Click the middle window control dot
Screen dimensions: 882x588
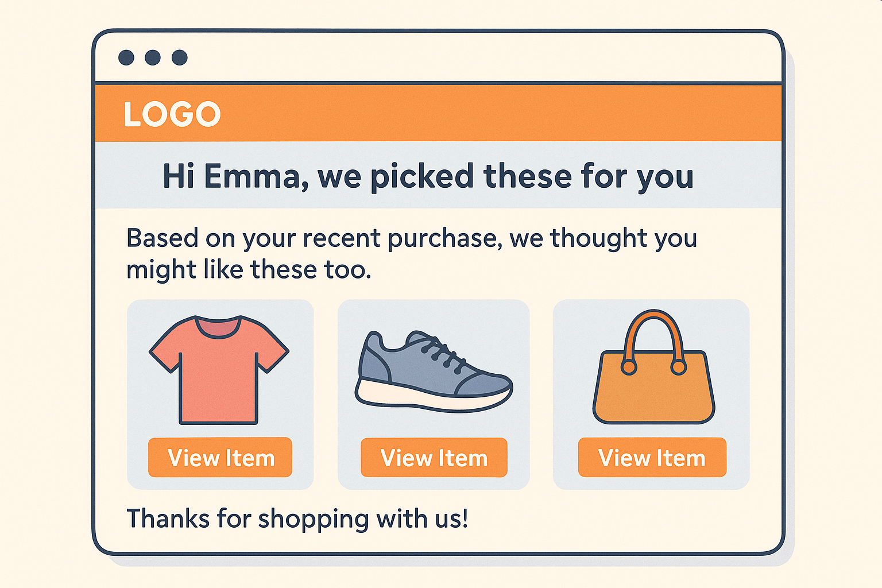(x=153, y=57)
